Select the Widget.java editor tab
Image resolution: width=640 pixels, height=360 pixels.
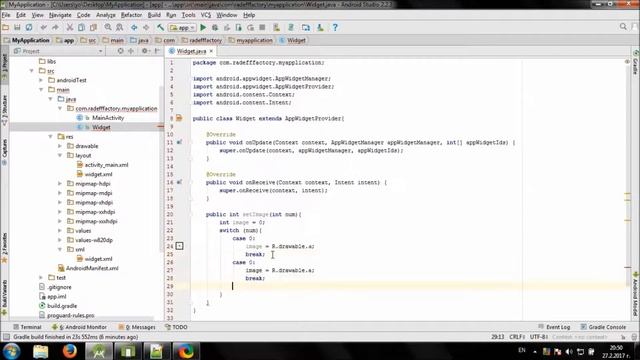tap(191, 51)
